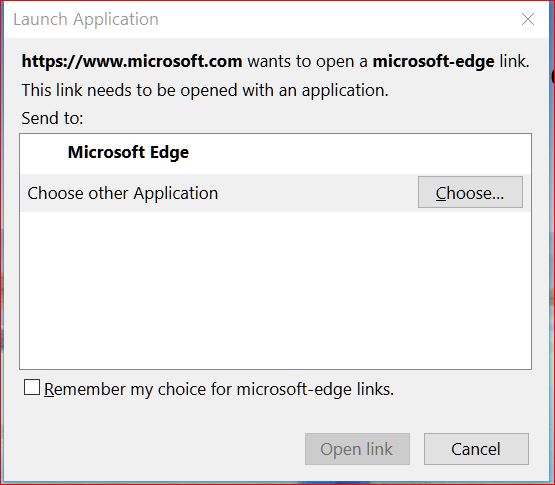Click the blank icon space beside Microsoft Edge

pyautogui.click(x=44, y=153)
